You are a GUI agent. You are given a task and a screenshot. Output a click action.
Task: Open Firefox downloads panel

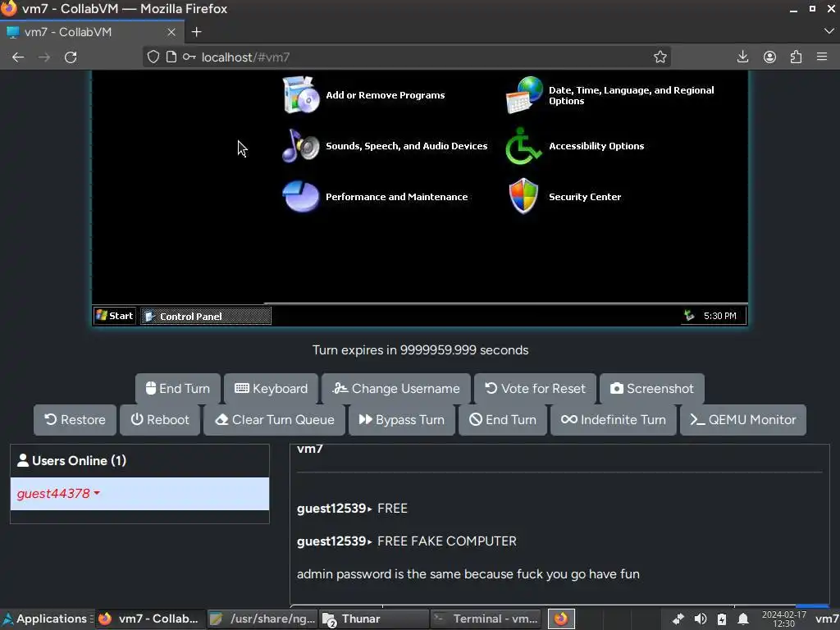click(x=742, y=57)
